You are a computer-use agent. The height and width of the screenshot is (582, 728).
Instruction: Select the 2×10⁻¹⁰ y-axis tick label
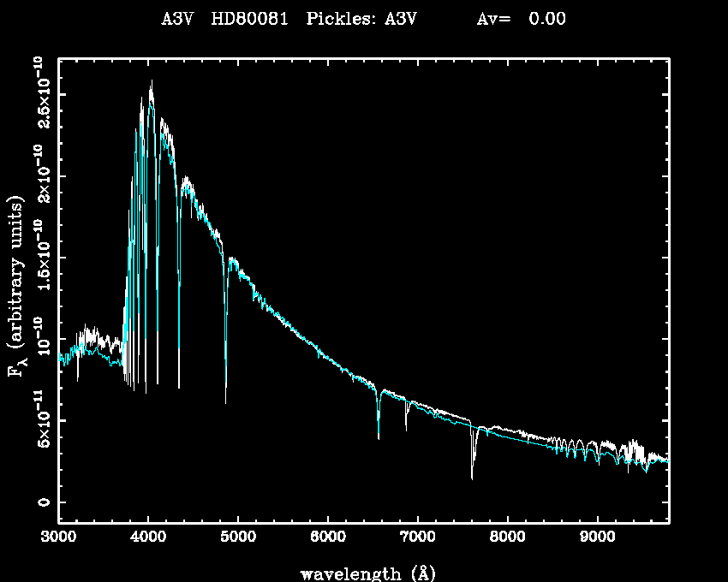41,175
